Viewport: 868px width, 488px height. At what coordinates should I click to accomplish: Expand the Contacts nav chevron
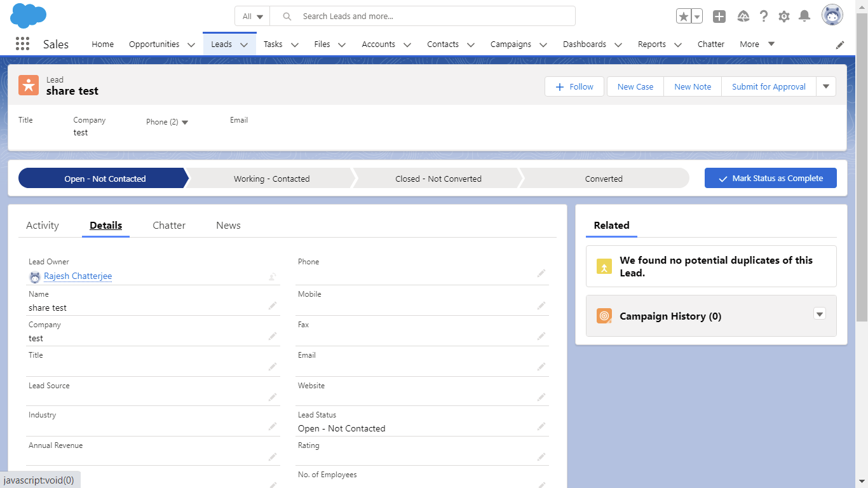tap(471, 44)
